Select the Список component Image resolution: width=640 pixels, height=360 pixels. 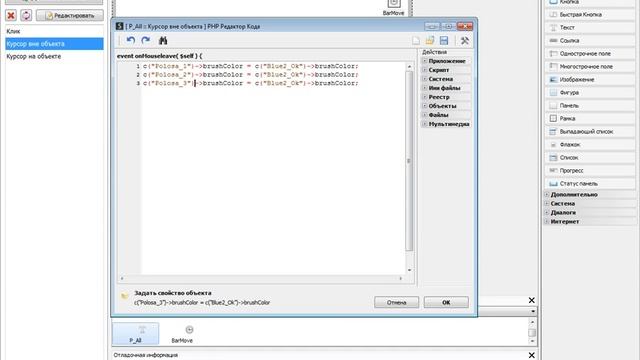point(590,158)
